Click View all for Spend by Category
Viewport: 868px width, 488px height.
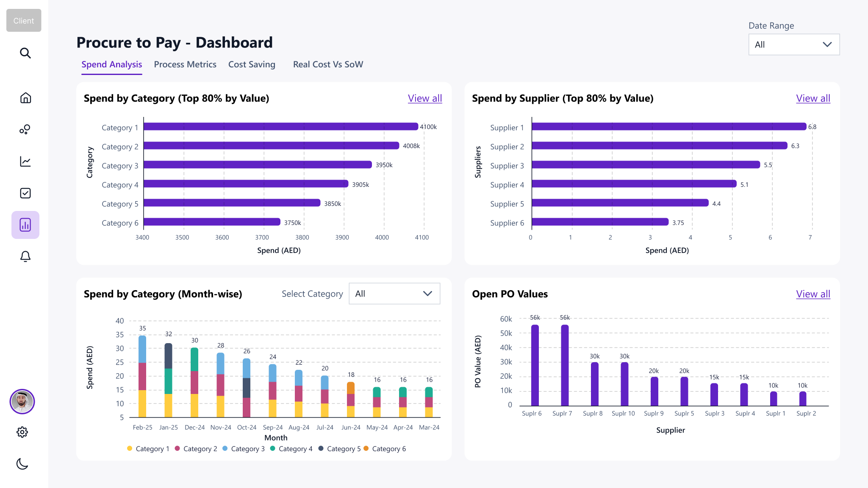click(x=425, y=98)
